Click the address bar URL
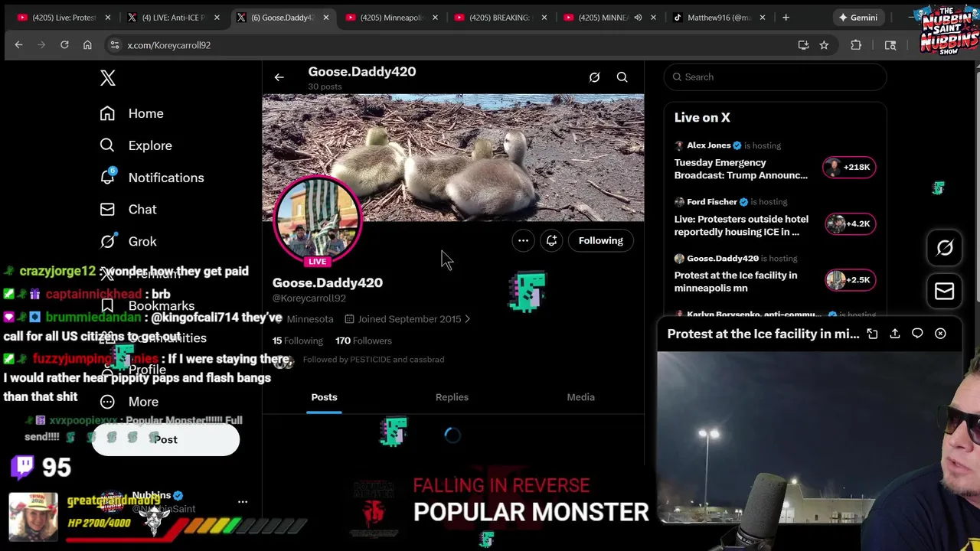980x551 pixels. click(x=168, y=45)
